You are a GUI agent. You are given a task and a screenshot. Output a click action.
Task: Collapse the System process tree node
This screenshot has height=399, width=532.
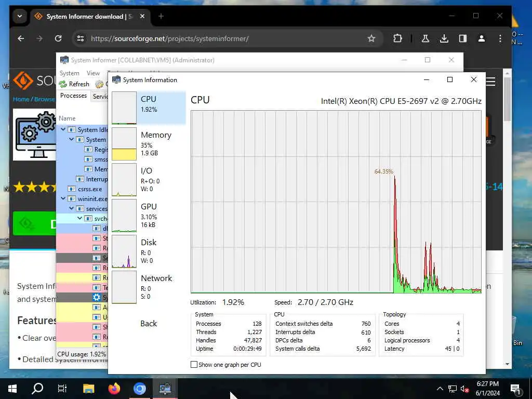point(71,139)
